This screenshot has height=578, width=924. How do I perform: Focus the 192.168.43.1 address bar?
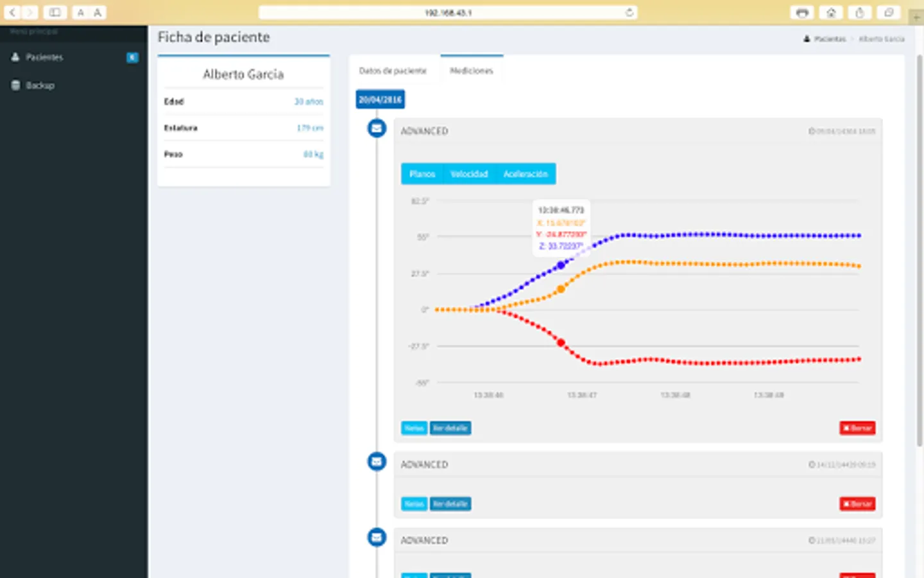[448, 12]
